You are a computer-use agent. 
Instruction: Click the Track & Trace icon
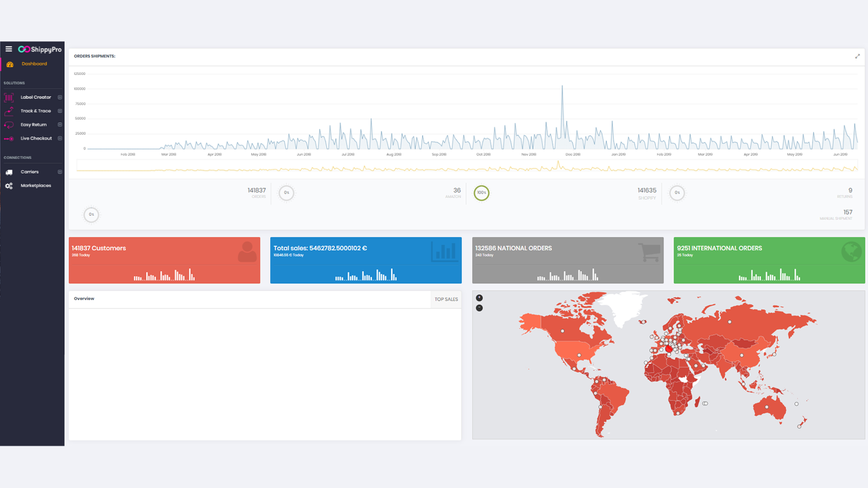tap(9, 111)
